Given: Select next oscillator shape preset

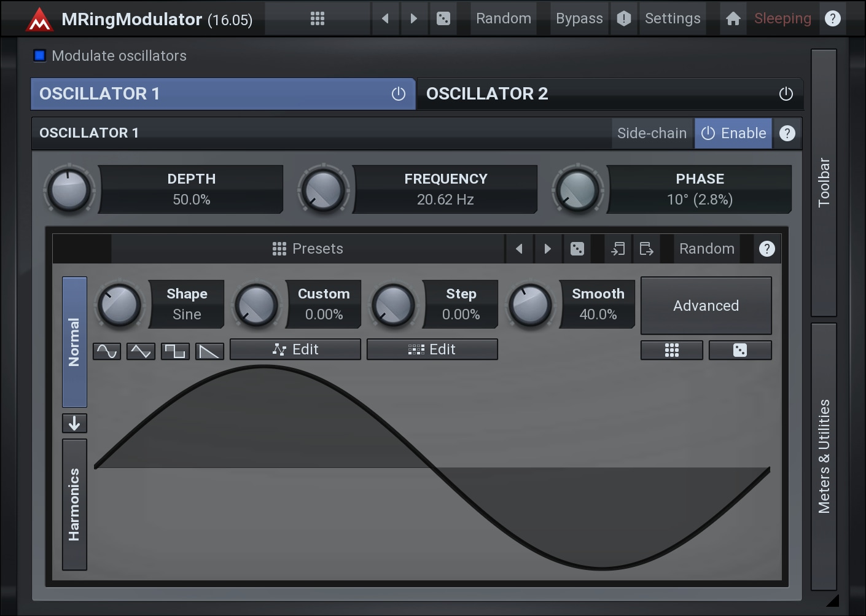Looking at the screenshot, I should click(x=547, y=249).
